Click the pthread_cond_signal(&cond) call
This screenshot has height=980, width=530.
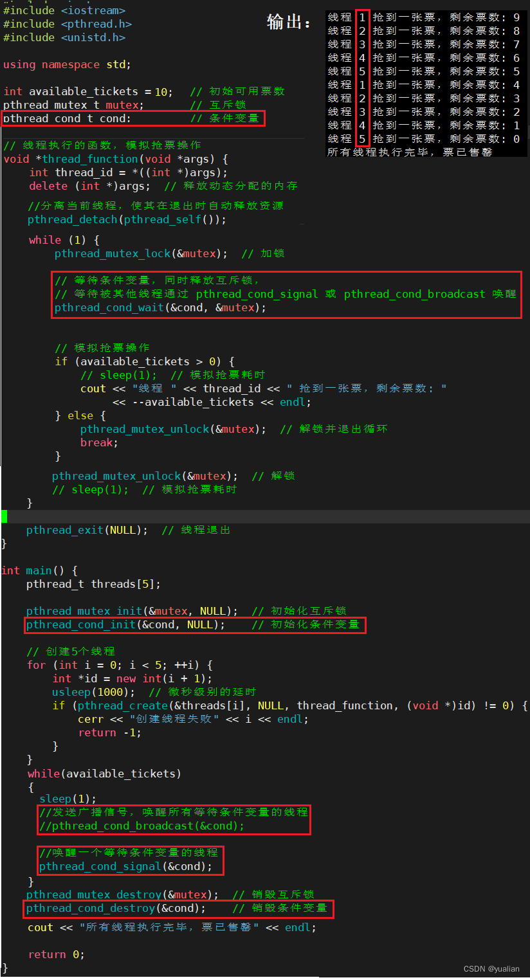tap(125, 866)
